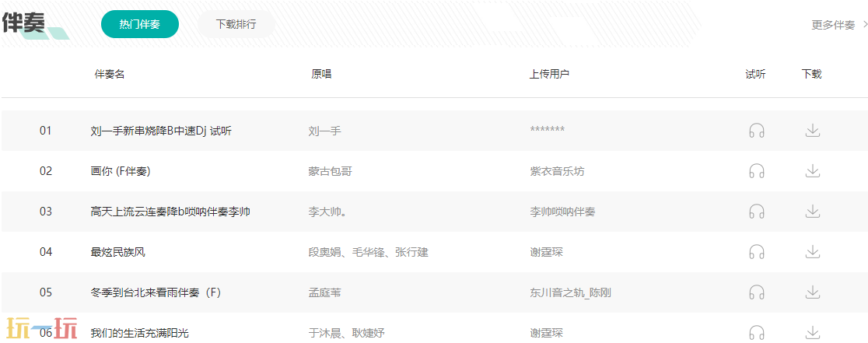Click rank number 05

(x=45, y=292)
